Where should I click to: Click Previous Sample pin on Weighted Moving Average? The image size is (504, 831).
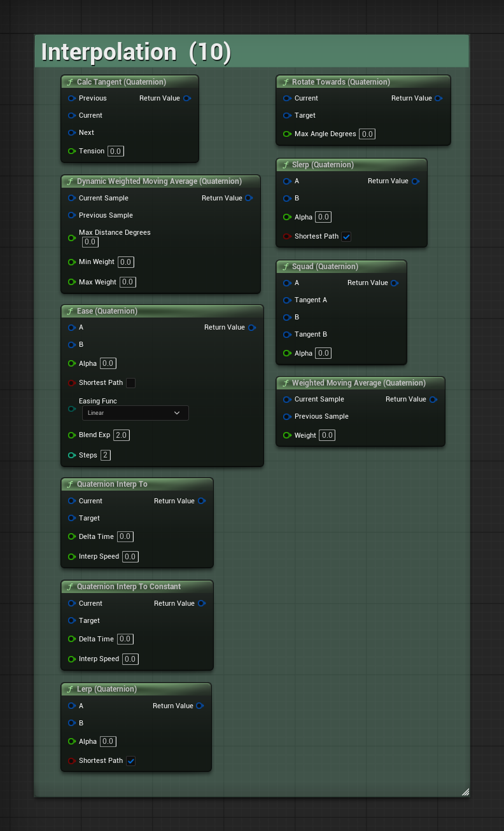click(x=288, y=416)
